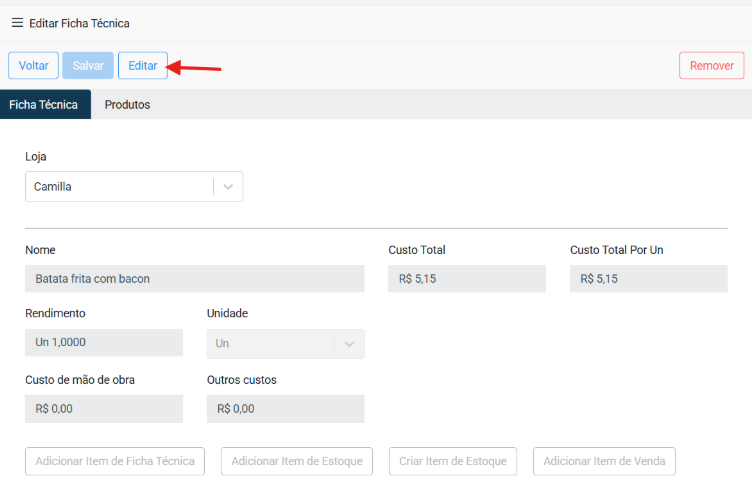Select the Custo Total field
Image resolution: width=753 pixels, height=483 pixels.
466,279
